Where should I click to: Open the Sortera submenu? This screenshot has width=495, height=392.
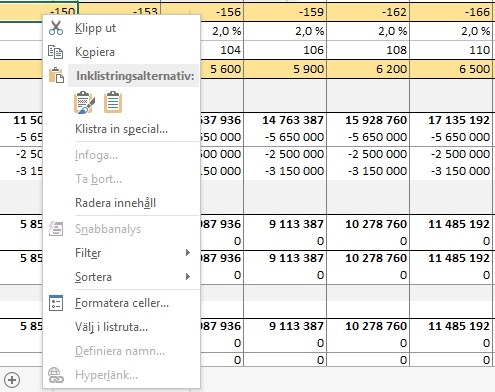point(122,277)
